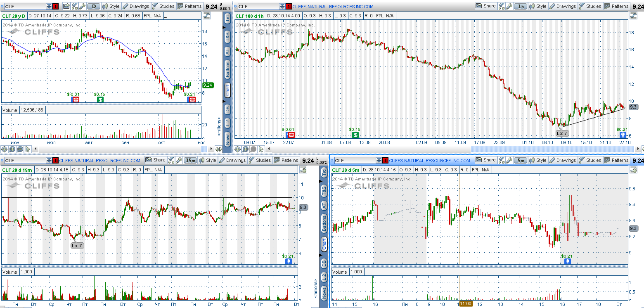Open Studies menu on 15m chart
Screen dimensions: 644x308
click(260, 160)
